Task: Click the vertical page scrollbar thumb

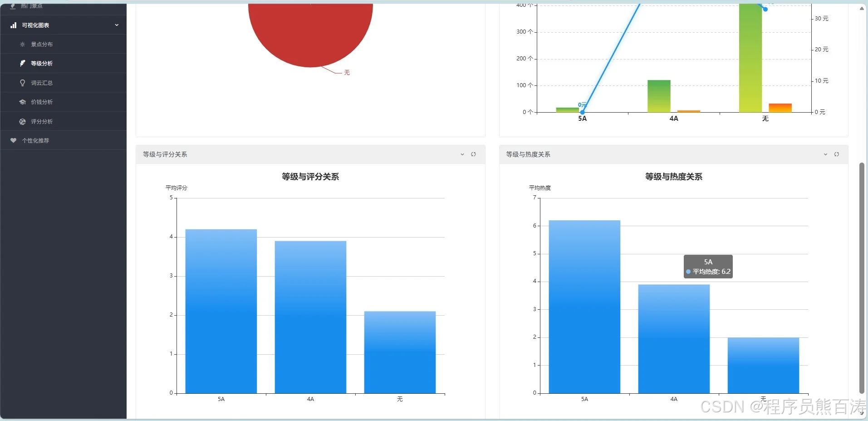Action: (862, 277)
